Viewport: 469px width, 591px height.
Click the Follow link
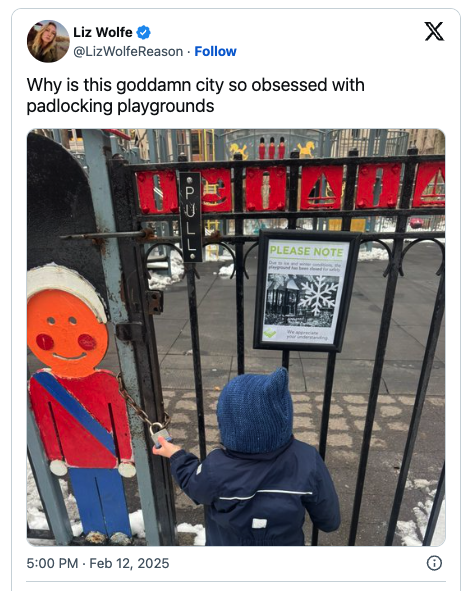click(x=215, y=51)
